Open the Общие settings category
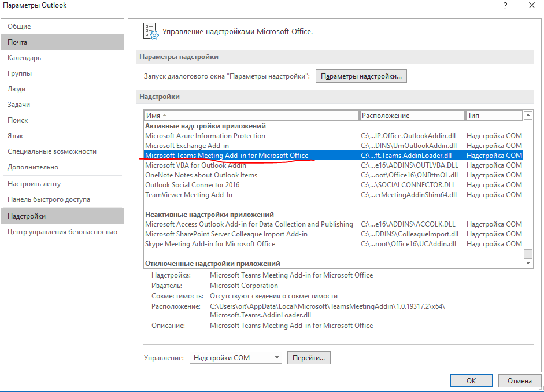The image size is (544, 392). pyautogui.click(x=62, y=27)
